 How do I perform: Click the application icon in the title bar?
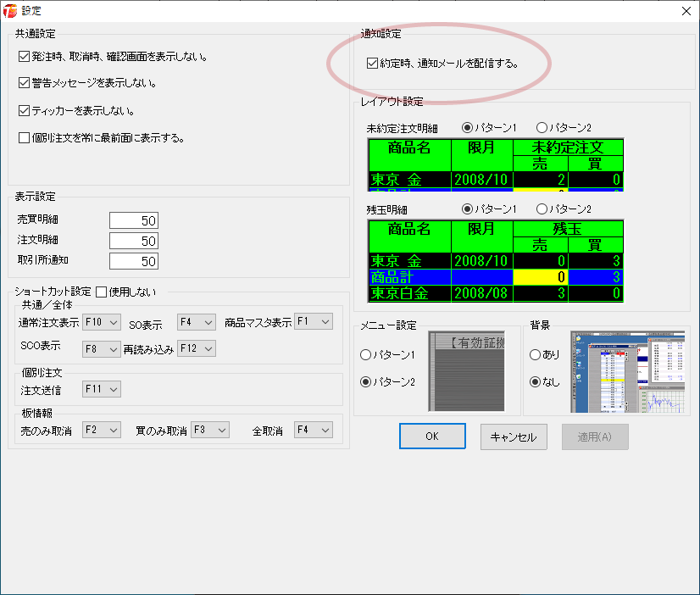(x=11, y=11)
